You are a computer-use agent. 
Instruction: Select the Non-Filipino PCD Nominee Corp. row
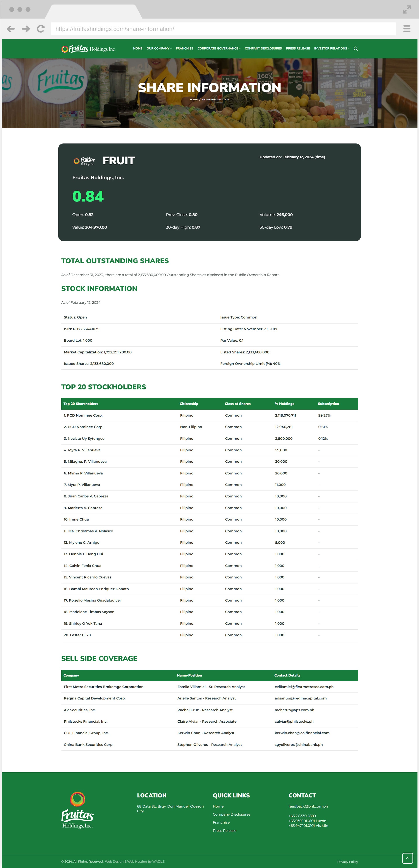(x=209, y=427)
